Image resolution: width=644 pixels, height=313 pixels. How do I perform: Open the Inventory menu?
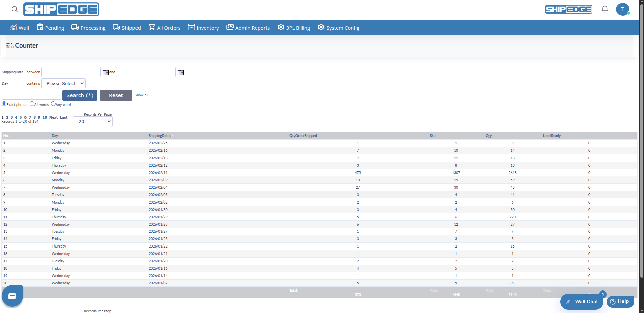coord(203,28)
